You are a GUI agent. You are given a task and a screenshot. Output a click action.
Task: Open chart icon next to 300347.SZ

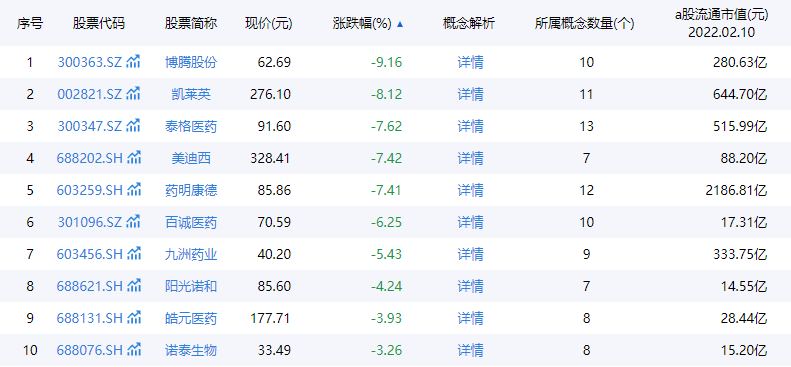pos(133,125)
